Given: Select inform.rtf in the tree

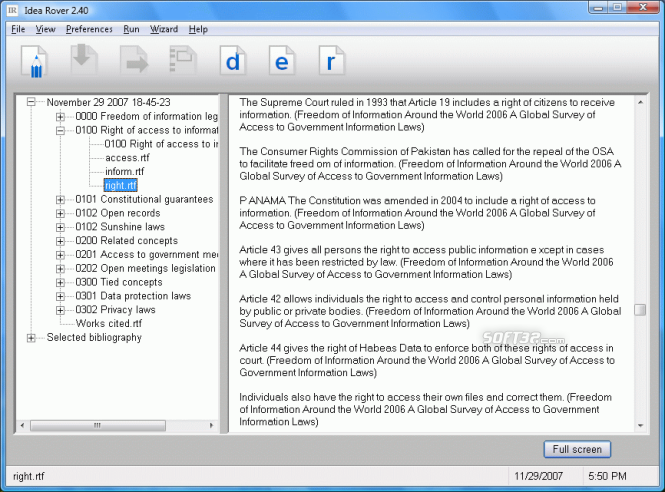Looking at the screenshot, I should [124, 171].
